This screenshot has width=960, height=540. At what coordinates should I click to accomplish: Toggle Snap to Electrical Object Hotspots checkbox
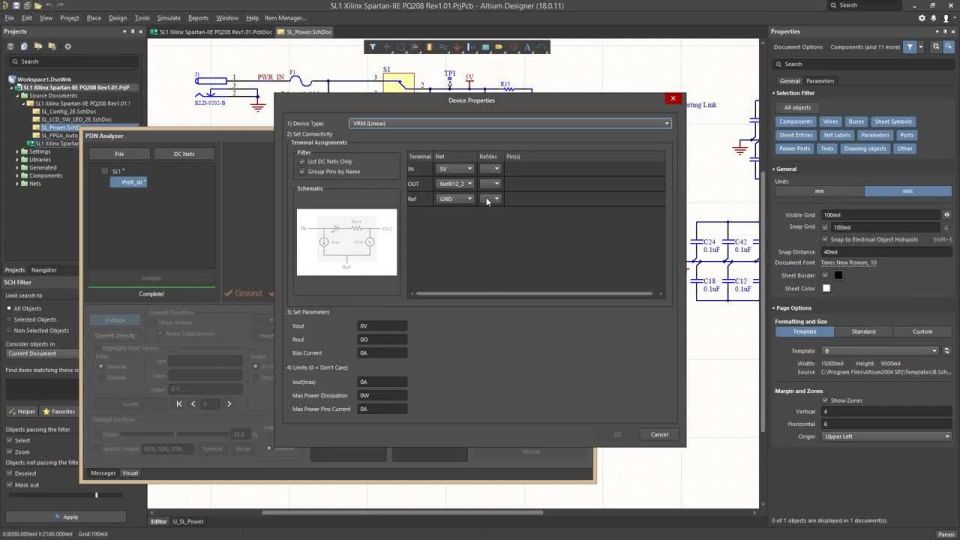(825, 239)
